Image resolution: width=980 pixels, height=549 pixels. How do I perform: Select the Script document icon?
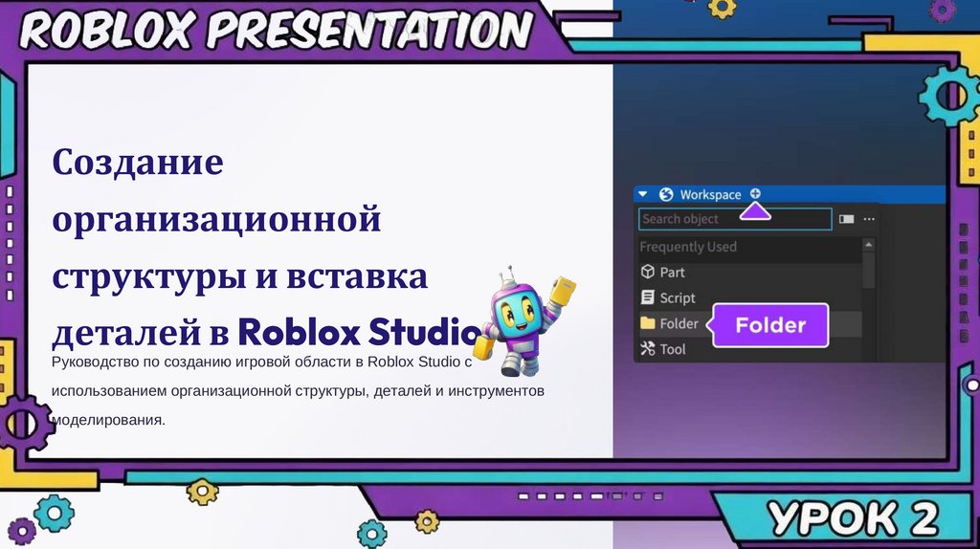click(x=648, y=297)
